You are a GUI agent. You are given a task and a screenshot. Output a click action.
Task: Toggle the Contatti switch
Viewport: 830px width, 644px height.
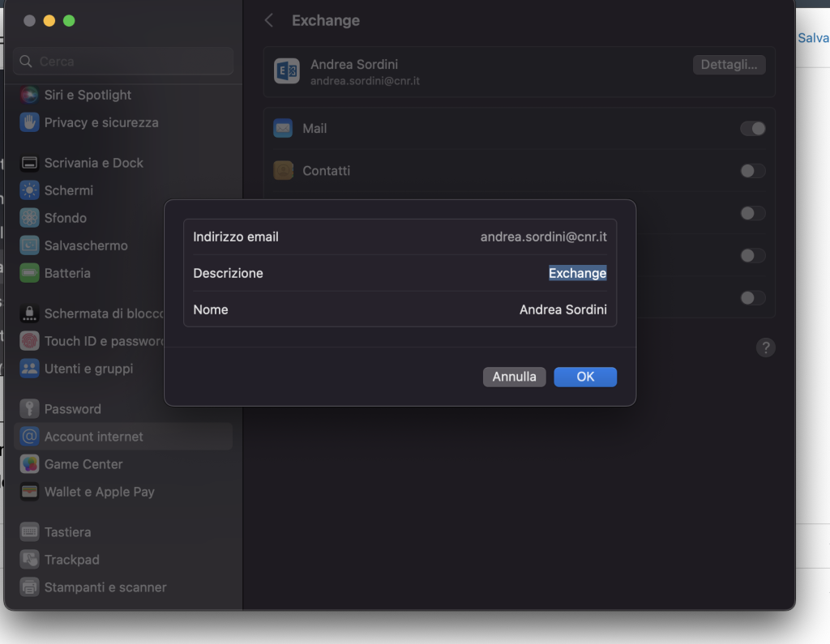(x=753, y=170)
